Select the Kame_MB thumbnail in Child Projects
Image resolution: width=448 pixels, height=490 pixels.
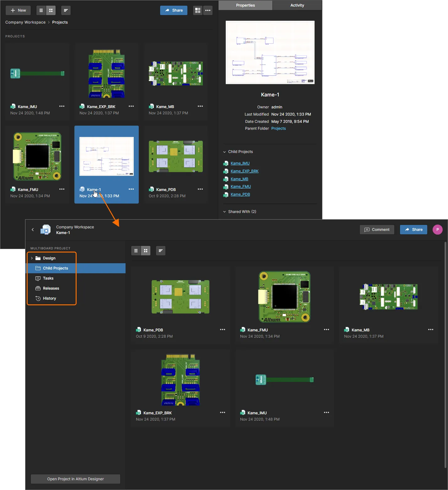point(389,297)
